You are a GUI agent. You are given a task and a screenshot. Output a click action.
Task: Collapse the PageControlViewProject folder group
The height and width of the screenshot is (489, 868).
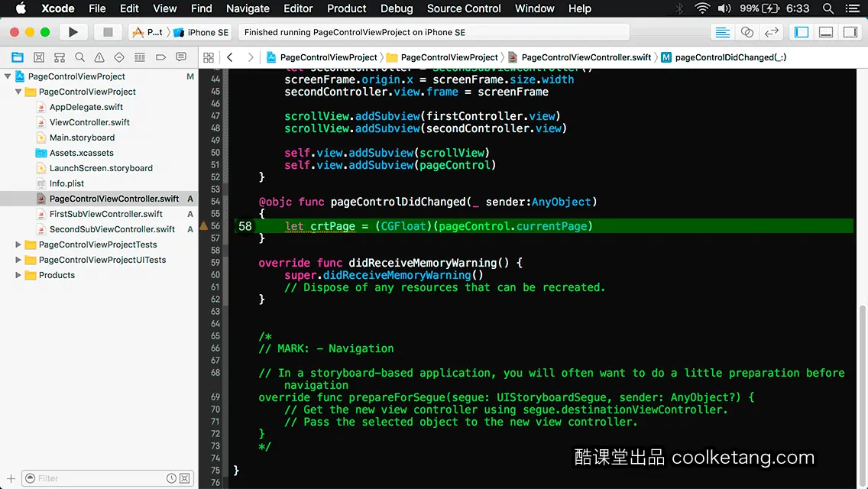pyautogui.click(x=18, y=92)
